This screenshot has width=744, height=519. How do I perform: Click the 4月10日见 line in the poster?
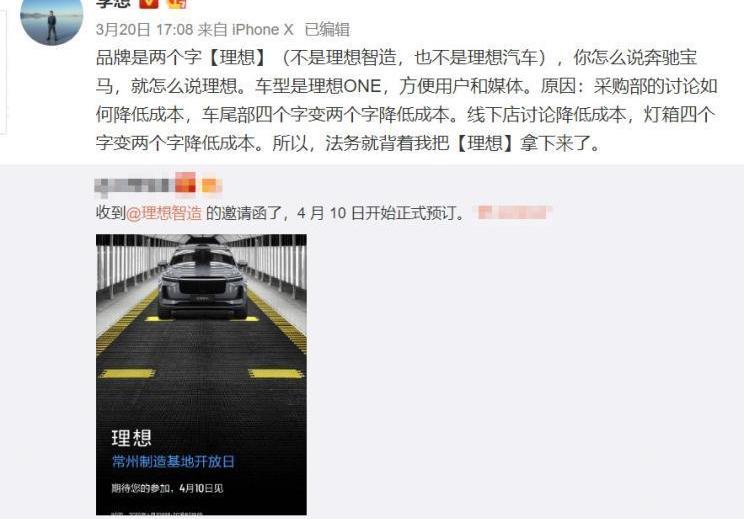[x=167, y=488]
